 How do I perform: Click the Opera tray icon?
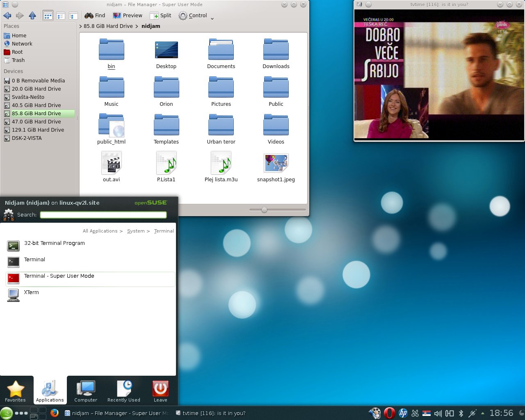[x=390, y=413]
